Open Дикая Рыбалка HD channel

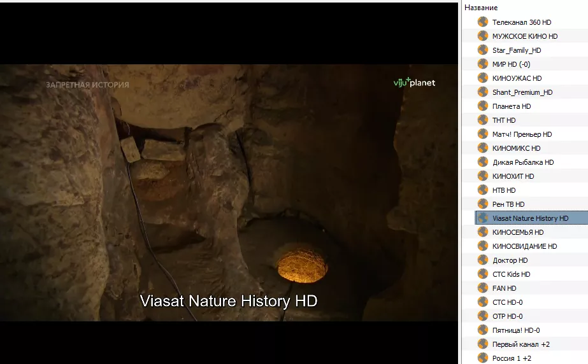click(x=523, y=162)
